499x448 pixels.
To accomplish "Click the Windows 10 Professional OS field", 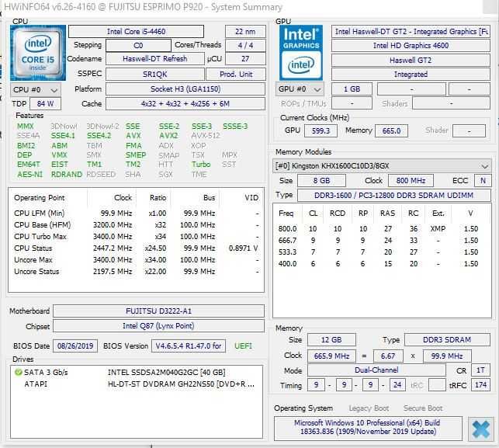I will pyautogui.click(x=368, y=427).
